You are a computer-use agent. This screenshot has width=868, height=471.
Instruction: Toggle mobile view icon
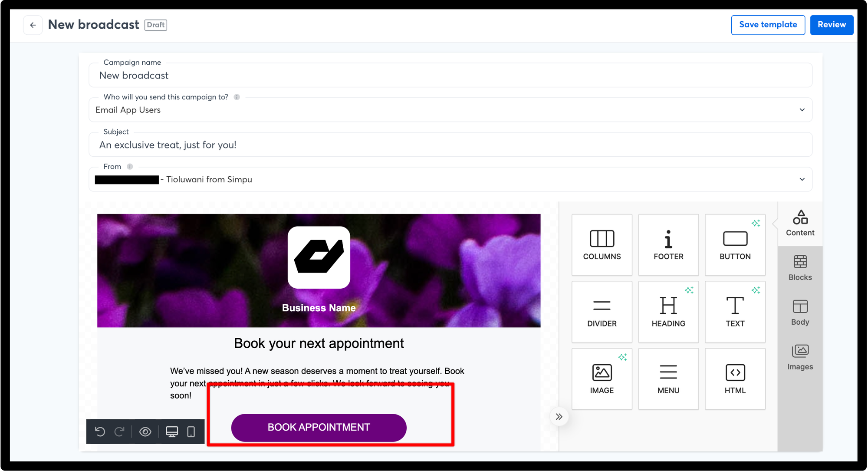pyautogui.click(x=191, y=431)
